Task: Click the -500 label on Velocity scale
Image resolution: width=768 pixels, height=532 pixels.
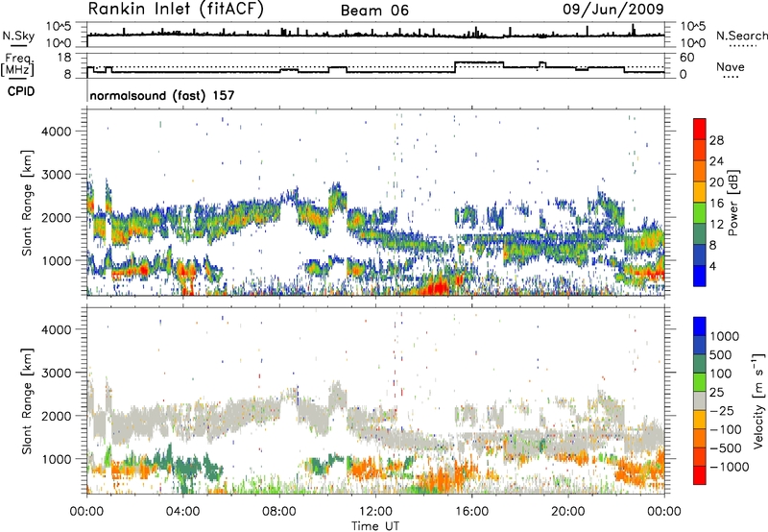Action: tap(726, 448)
